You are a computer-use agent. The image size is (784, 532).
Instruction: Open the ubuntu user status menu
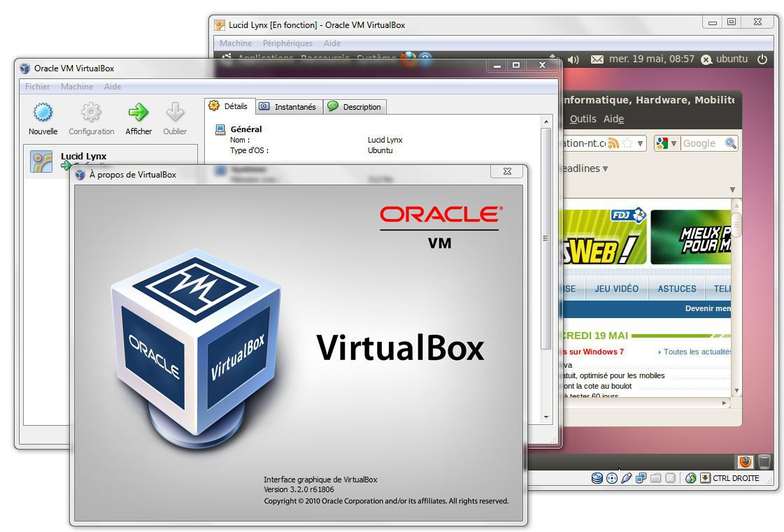point(725,59)
